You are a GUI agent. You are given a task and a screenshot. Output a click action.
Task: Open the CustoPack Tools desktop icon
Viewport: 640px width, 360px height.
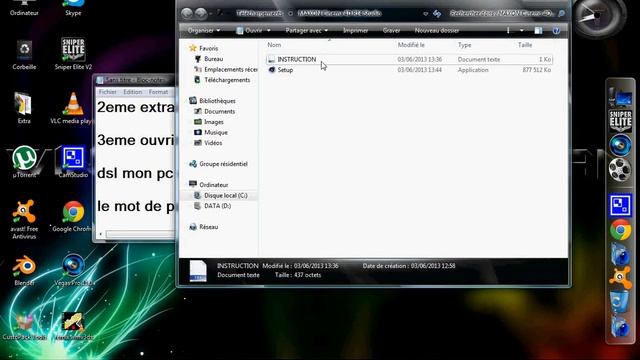(x=24, y=325)
